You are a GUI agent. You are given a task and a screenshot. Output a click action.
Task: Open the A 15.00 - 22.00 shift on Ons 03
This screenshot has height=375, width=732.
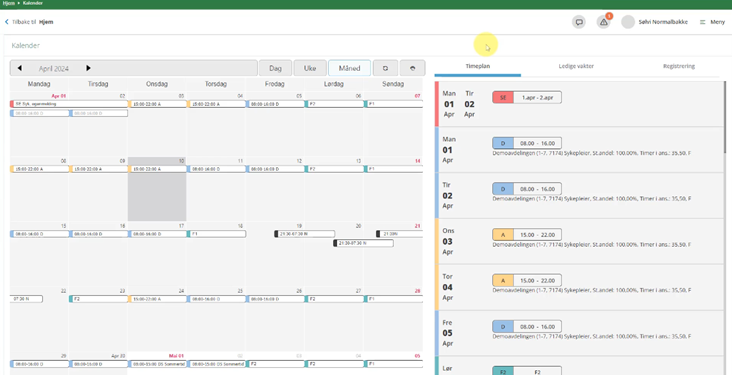527,234
